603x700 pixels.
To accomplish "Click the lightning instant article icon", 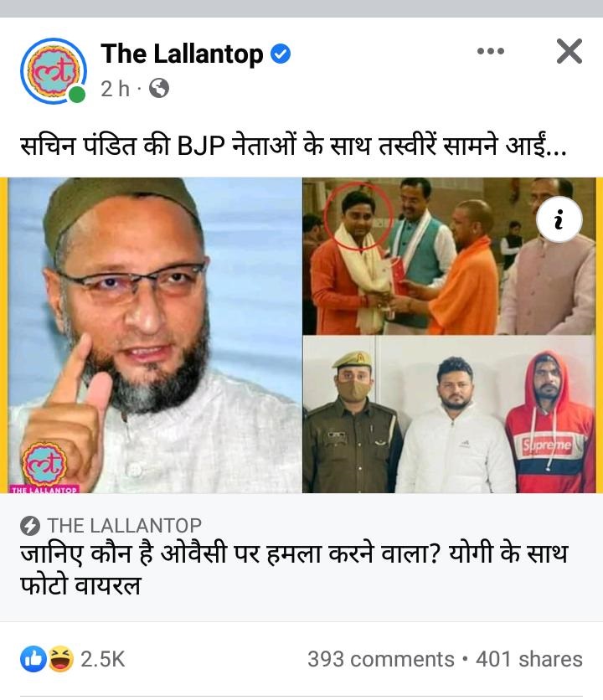I will [30, 526].
